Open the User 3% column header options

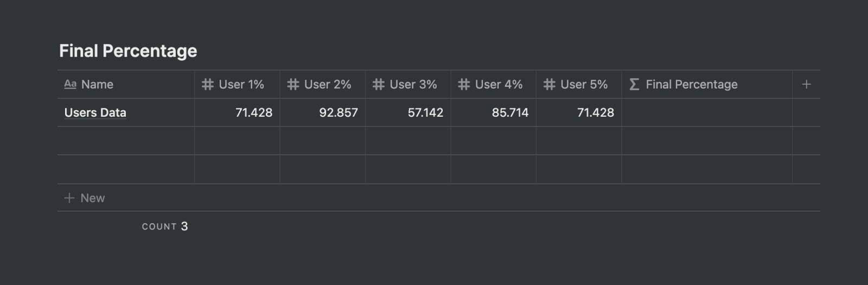click(x=408, y=84)
